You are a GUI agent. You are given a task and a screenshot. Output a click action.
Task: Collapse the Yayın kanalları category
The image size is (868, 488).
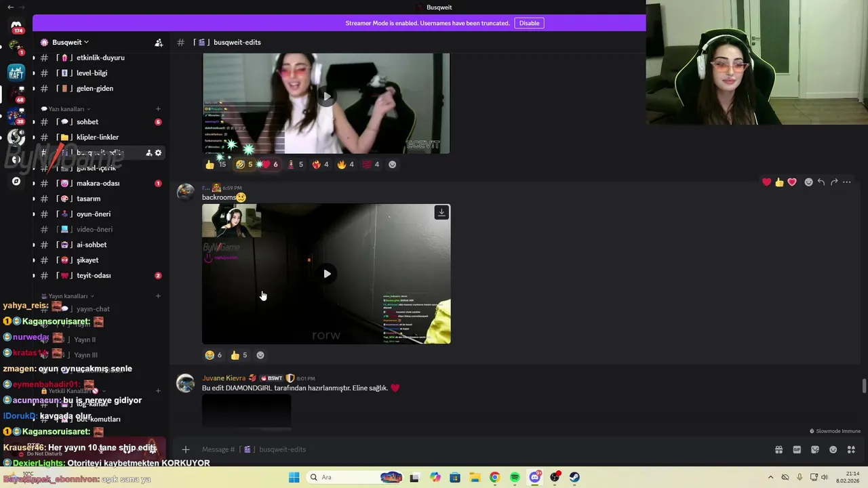click(x=67, y=296)
